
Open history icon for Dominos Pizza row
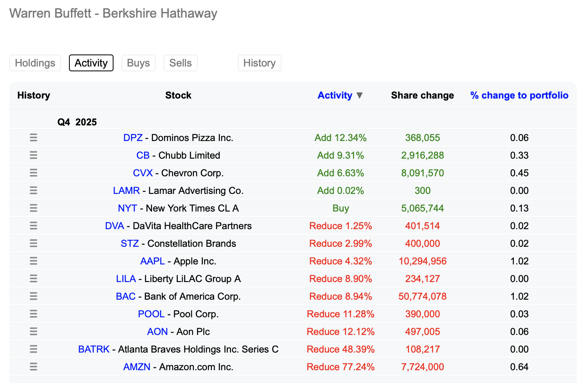pyautogui.click(x=33, y=138)
